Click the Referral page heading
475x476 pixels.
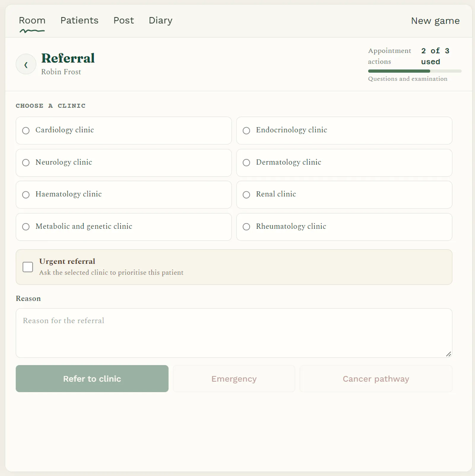[x=68, y=58]
